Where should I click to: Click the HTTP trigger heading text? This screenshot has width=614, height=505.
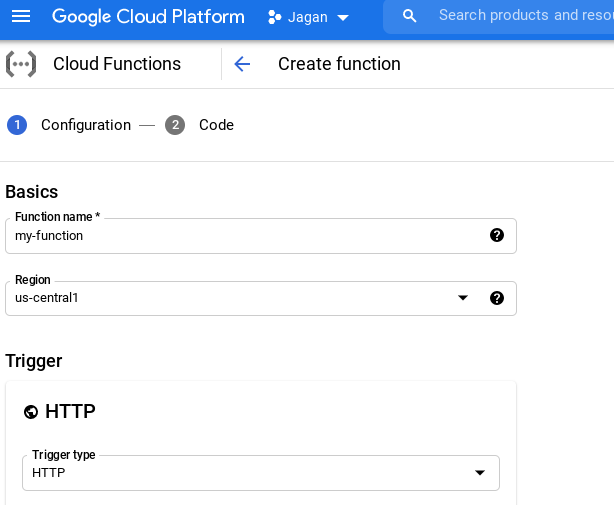[x=70, y=411]
